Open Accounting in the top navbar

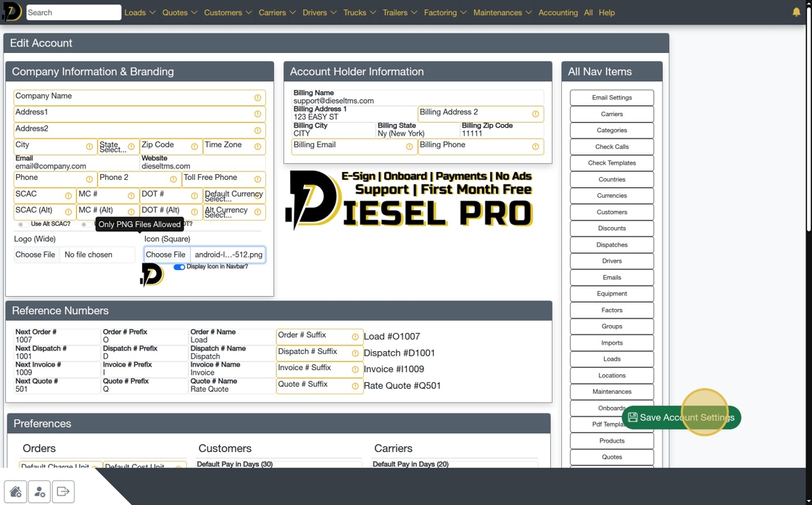558,12
